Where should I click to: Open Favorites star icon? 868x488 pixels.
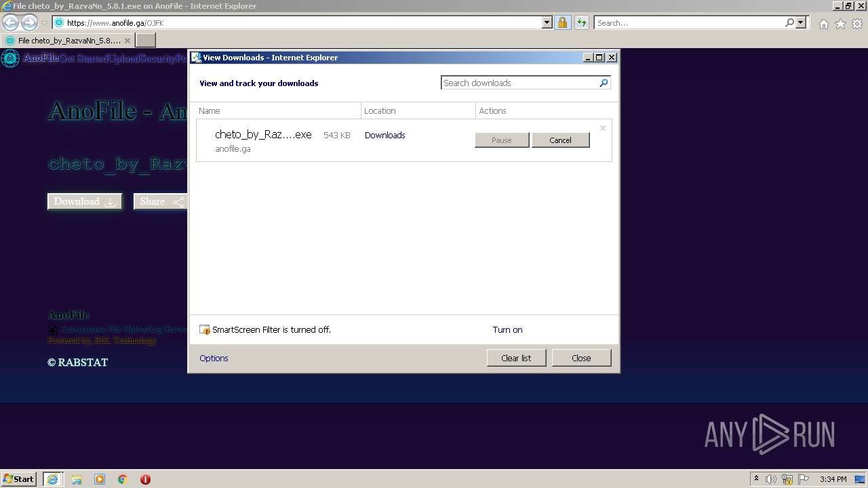coord(840,24)
